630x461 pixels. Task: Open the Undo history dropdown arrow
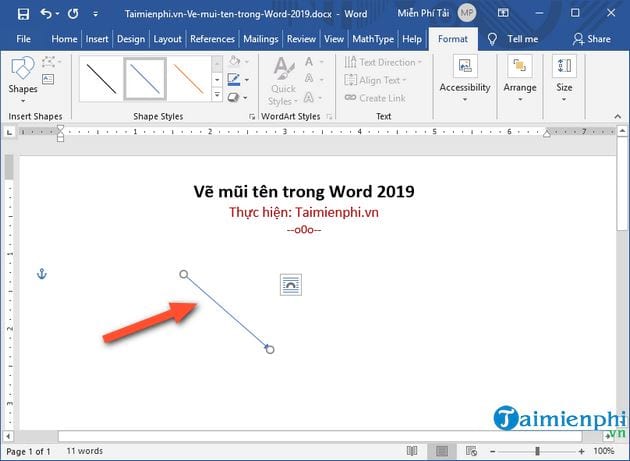(57, 14)
